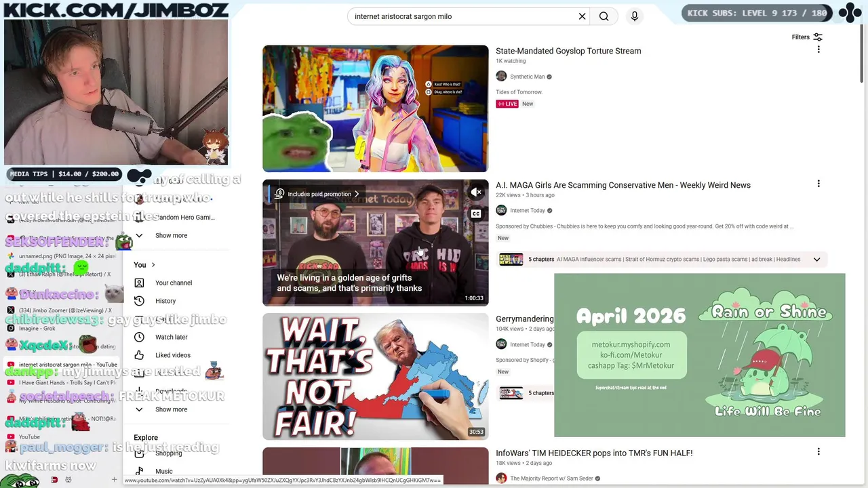Open History in sidebar
The height and width of the screenshot is (488, 868).
(x=165, y=301)
